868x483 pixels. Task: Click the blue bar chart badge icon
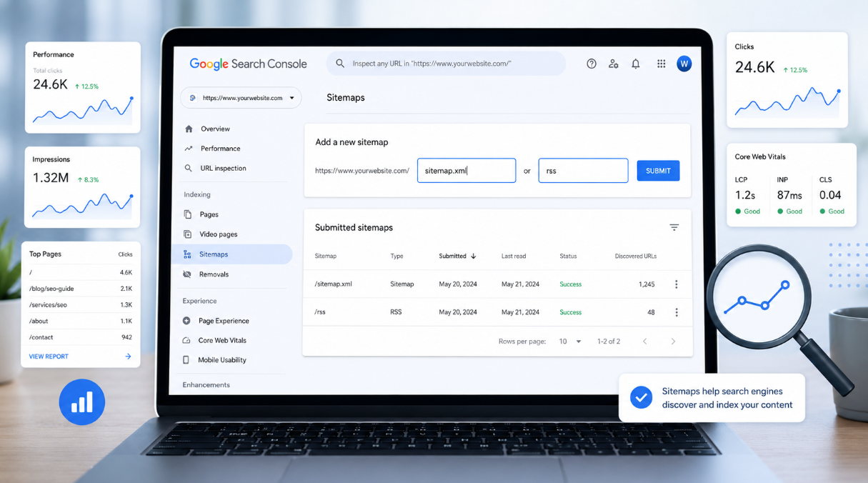[82, 402]
